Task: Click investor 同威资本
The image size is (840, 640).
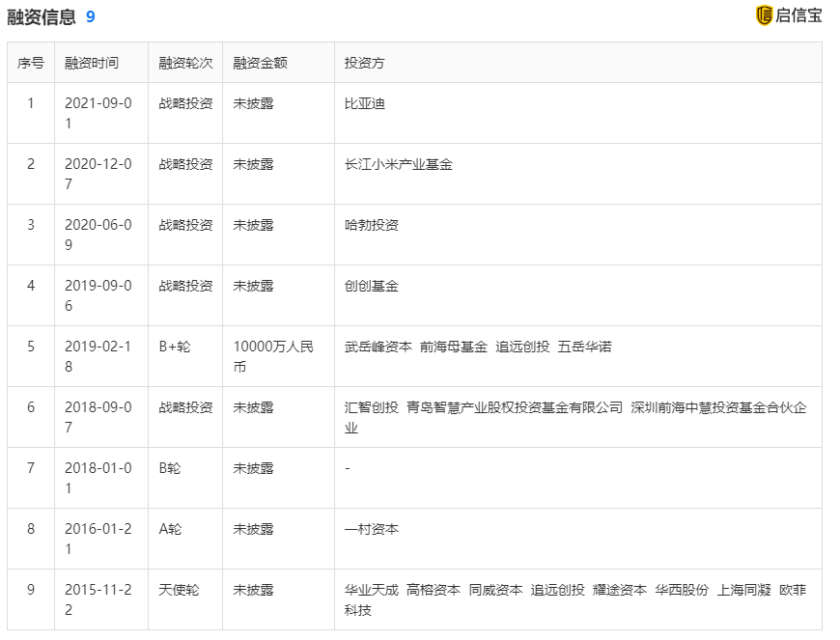Action: [x=495, y=590]
